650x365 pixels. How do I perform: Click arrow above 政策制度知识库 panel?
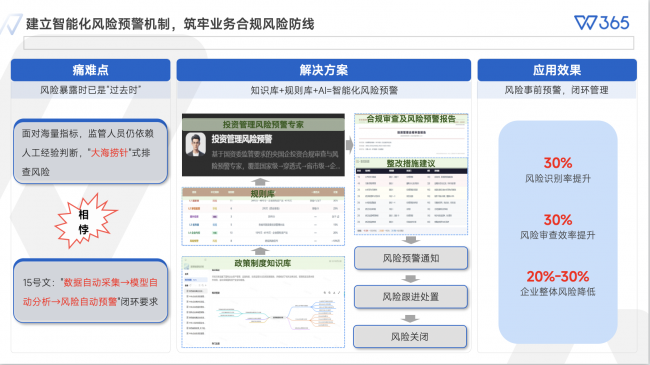pos(260,251)
